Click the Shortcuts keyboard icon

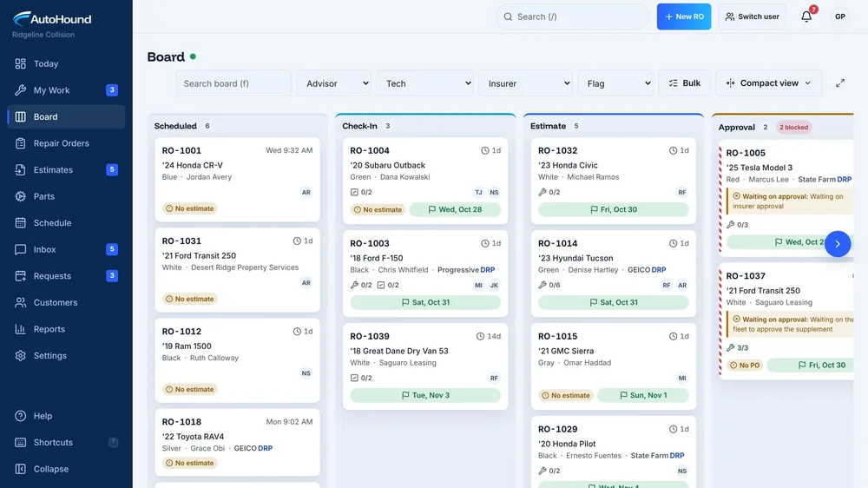(21, 442)
